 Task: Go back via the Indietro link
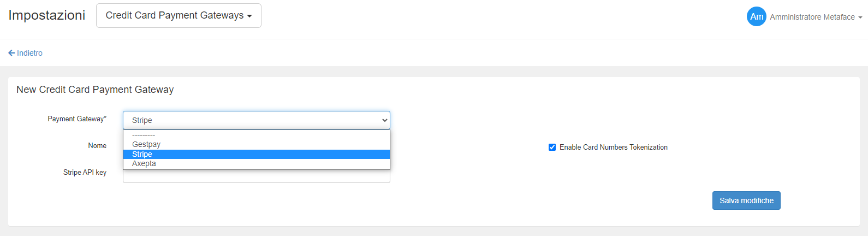tap(29, 53)
